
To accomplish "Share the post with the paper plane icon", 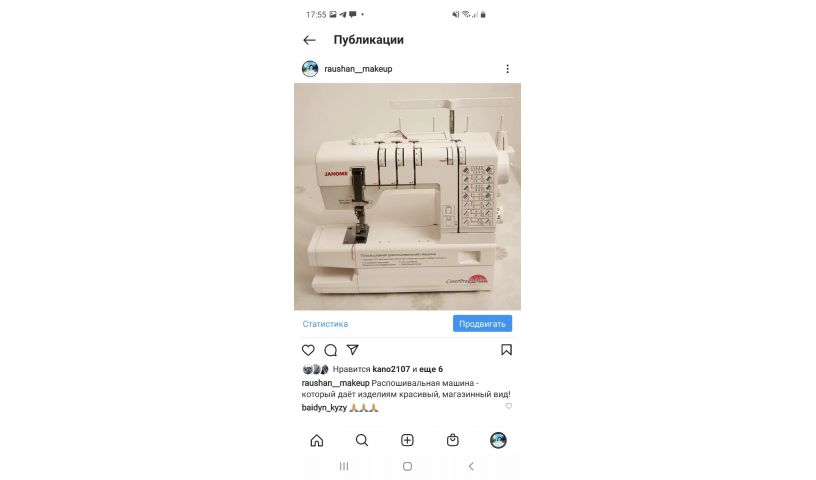I will (353, 349).
